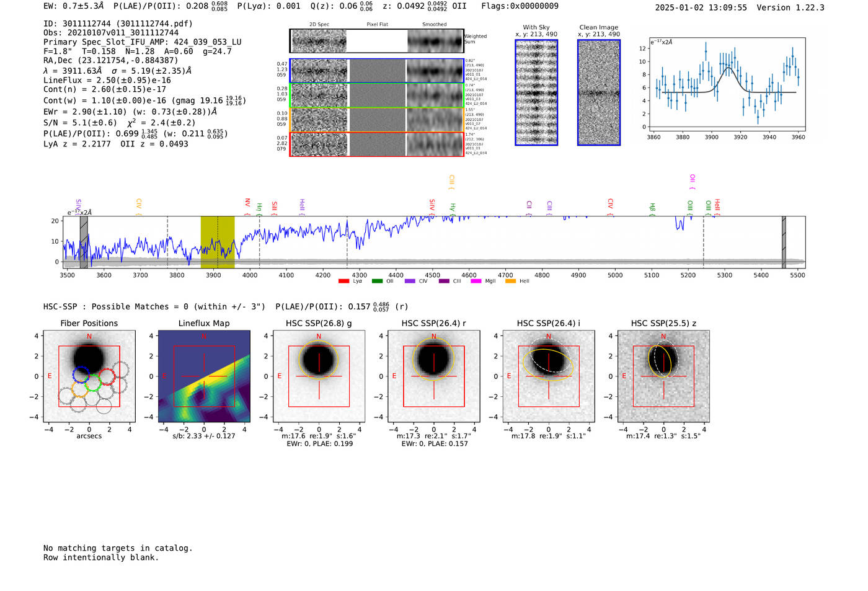Select the CIV legend swatch
The height and width of the screenshot is (591, 868).
pyautogui.click(x=410, y=281)
